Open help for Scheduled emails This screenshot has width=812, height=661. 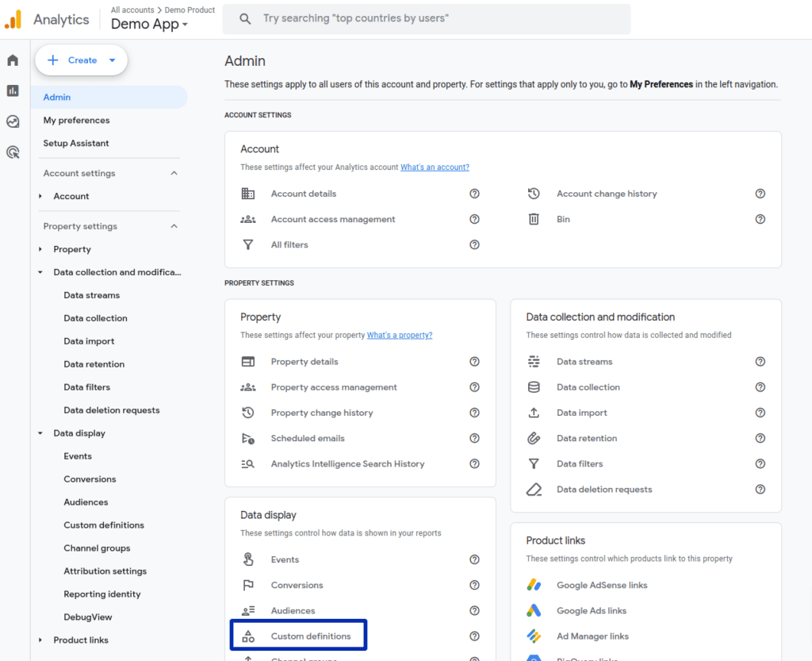(474, 438)
